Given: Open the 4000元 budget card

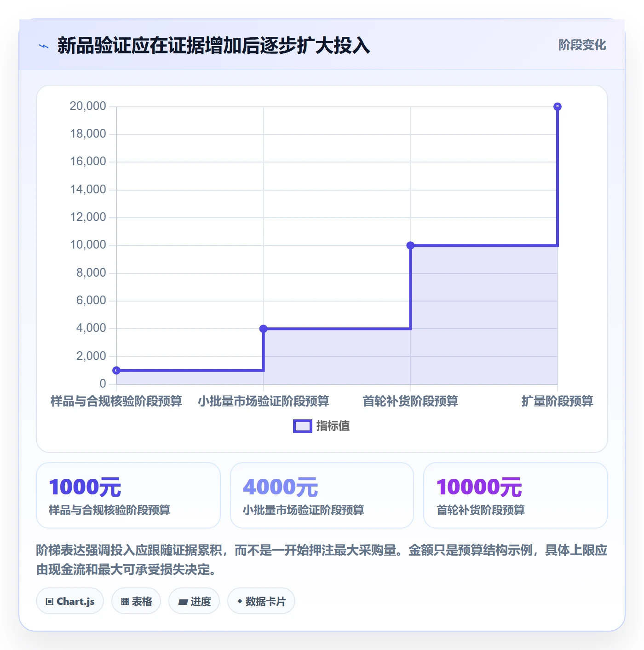Looking at the screenshot, I should click(322, 495).
